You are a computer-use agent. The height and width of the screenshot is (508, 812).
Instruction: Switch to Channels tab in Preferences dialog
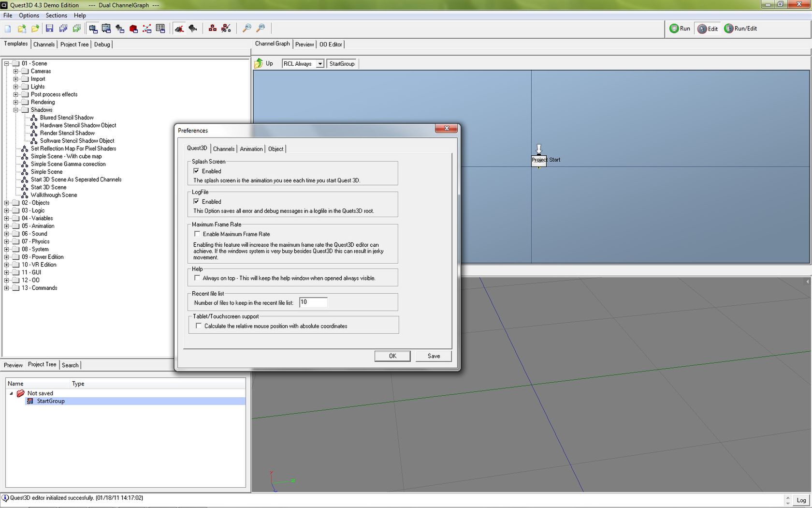pos(224,149)
